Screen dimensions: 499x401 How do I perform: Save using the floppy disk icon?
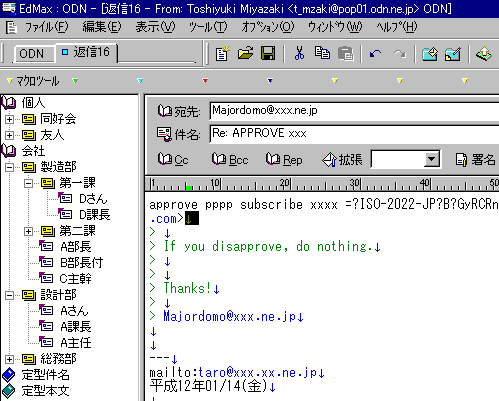(268, 53)
